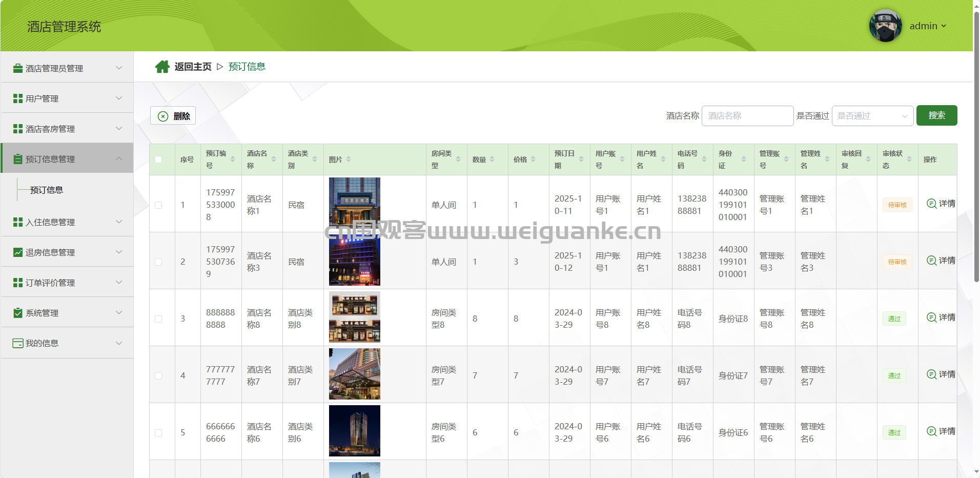Check the checkbox for row 1
The width and height of the screenshot is (980, 478).
tap(158, 205)
